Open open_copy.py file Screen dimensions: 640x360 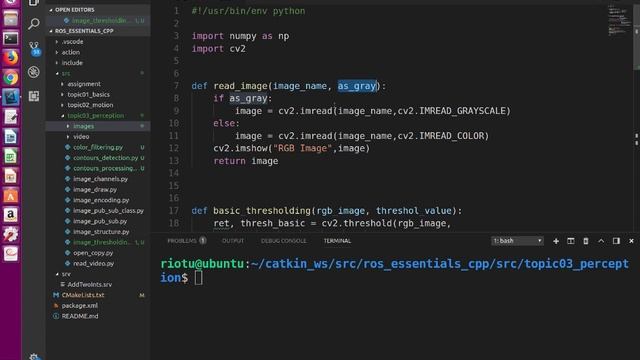[98, 253]
